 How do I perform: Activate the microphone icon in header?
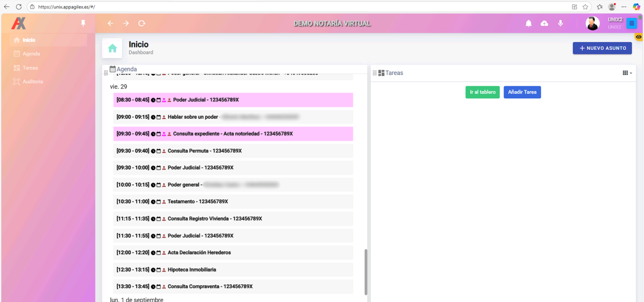pos(560,23)
